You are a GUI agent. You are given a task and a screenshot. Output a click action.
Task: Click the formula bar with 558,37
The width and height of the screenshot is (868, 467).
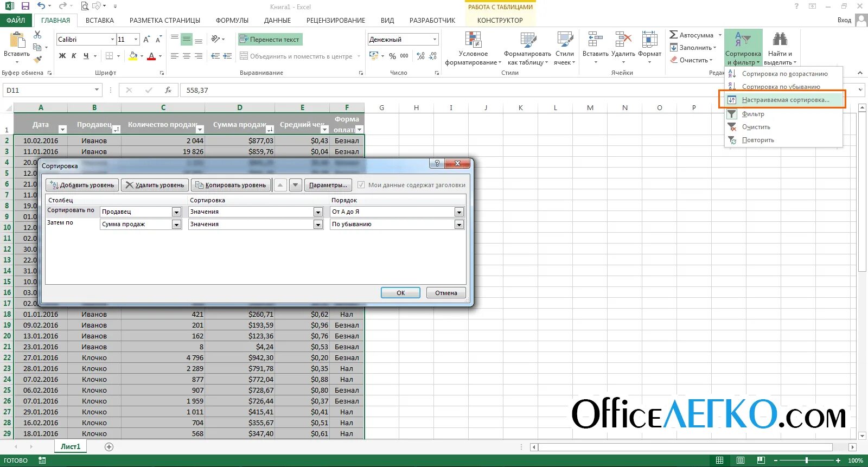(521, 90)
